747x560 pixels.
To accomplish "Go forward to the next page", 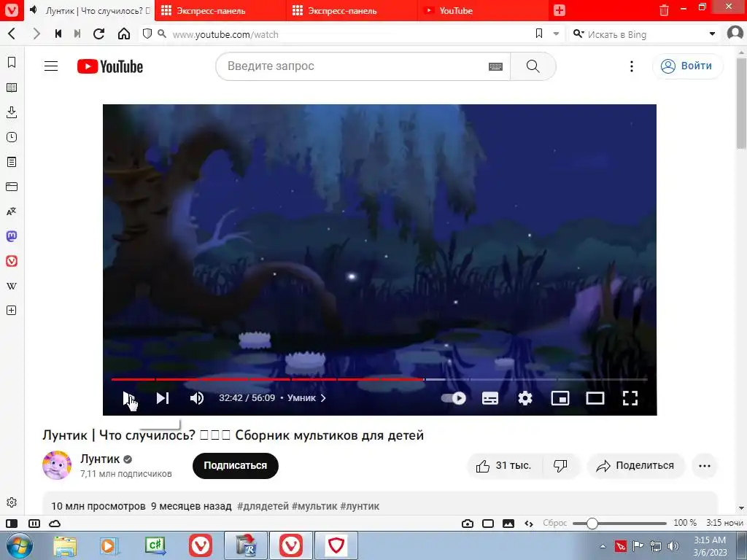I will coord(36,34).
